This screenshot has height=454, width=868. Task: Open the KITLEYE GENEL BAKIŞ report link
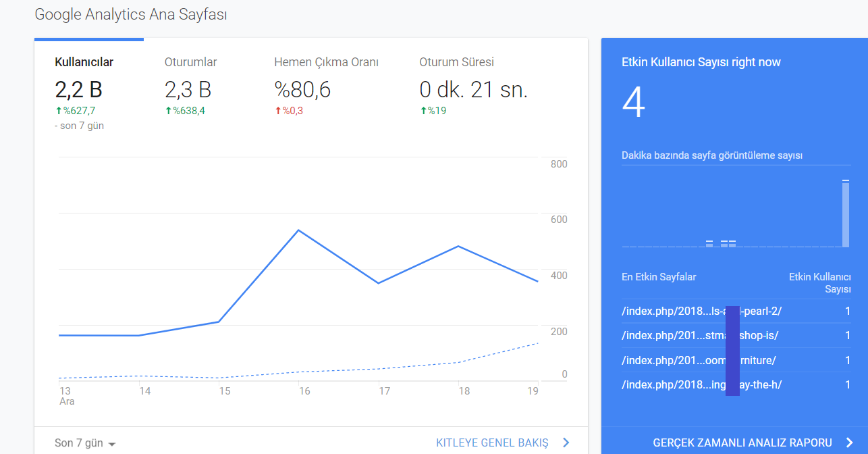[x=493, y=443]
